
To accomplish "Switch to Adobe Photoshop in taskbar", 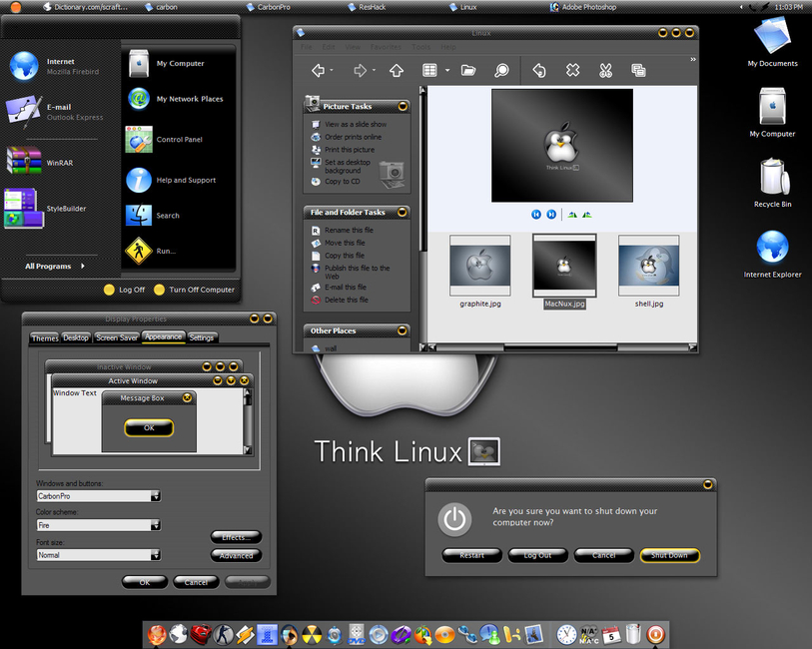I will click(x=583, y=7).
